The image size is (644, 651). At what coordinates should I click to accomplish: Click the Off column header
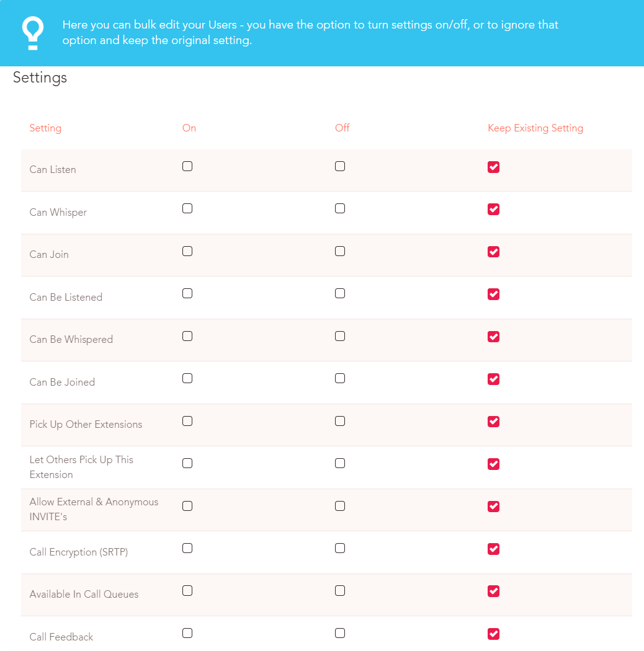(x=342, y=128)
